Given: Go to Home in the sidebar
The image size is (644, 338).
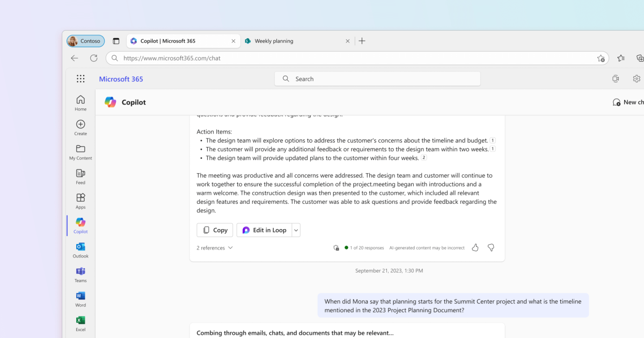Looking at the screenshot, I should (x=80, y=103).
